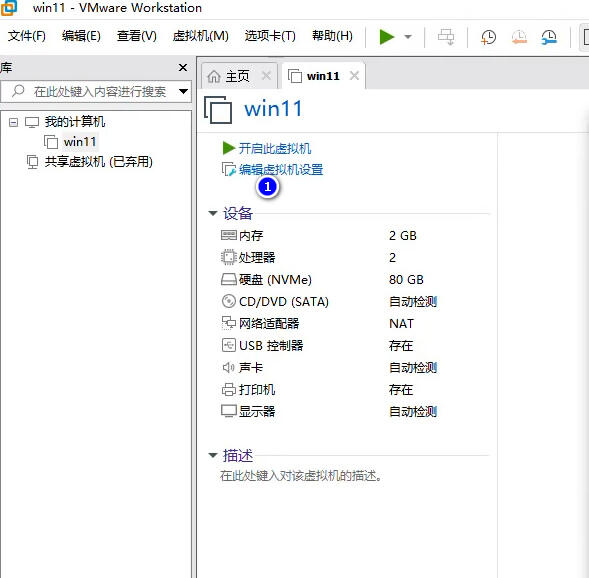Select the 硬盘 (NVMe) device label
The image size is (589, 578).
[x=275, y=279]
